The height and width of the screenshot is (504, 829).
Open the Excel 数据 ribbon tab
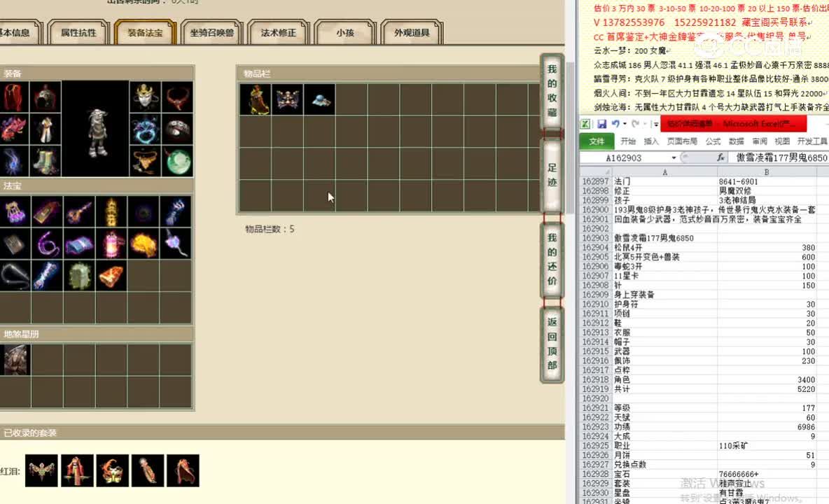pos(736,141)
